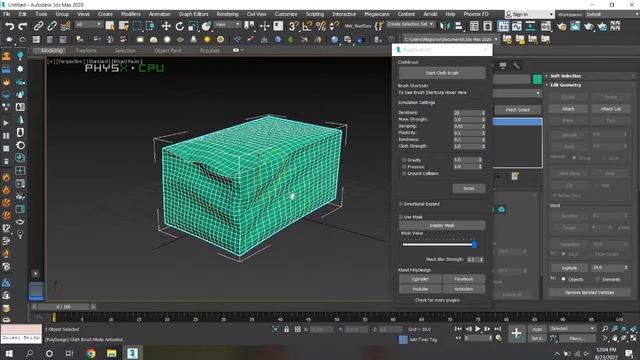Click the Align tool icon

point(458,26)
